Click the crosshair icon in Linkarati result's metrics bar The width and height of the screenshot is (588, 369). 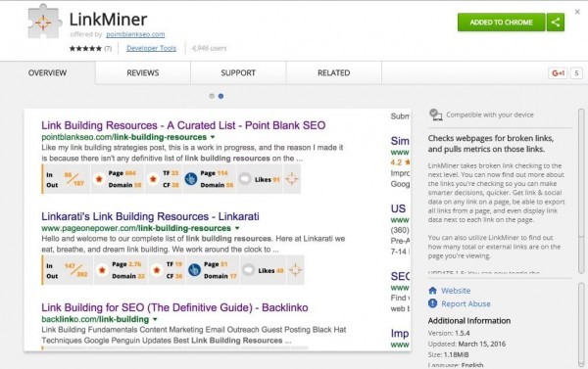295,270
